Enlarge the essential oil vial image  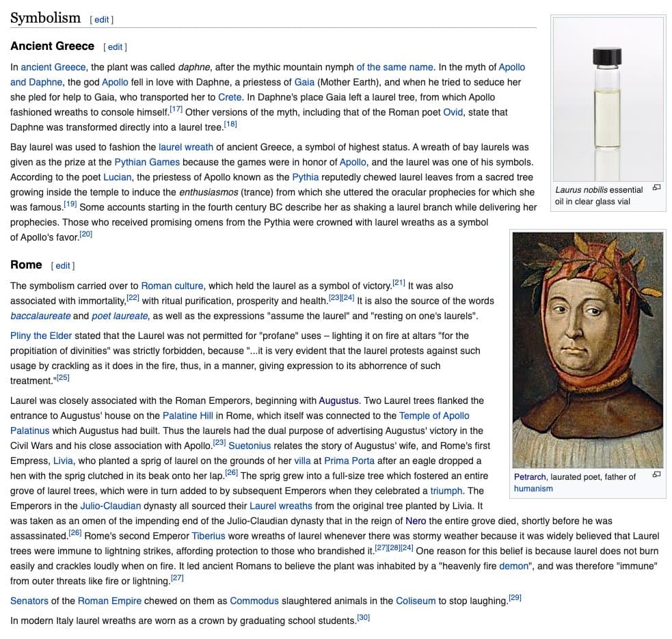pyautogui.click(x=656, y=187)
